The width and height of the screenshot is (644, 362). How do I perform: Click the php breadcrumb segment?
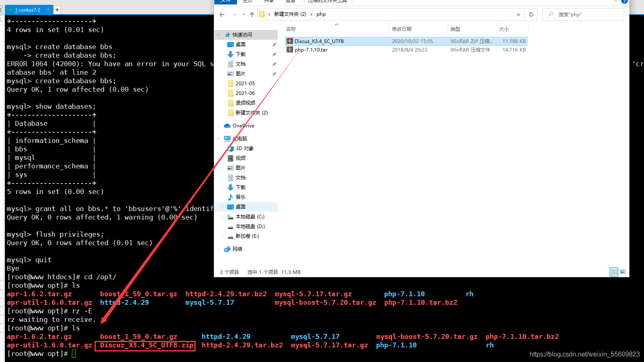pyautogui.click(x=321, y=14)
